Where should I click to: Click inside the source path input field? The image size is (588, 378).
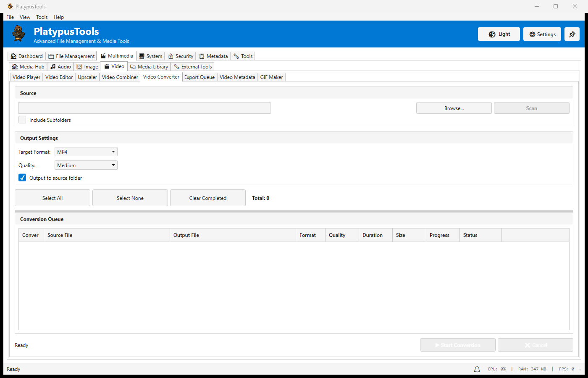tap(144, 108)
